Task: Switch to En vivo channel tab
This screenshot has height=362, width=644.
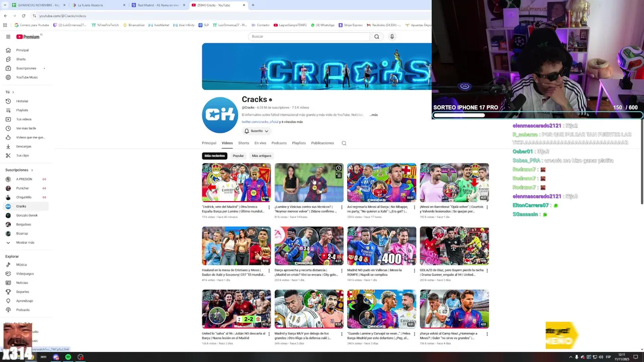Action: [260, 143]
